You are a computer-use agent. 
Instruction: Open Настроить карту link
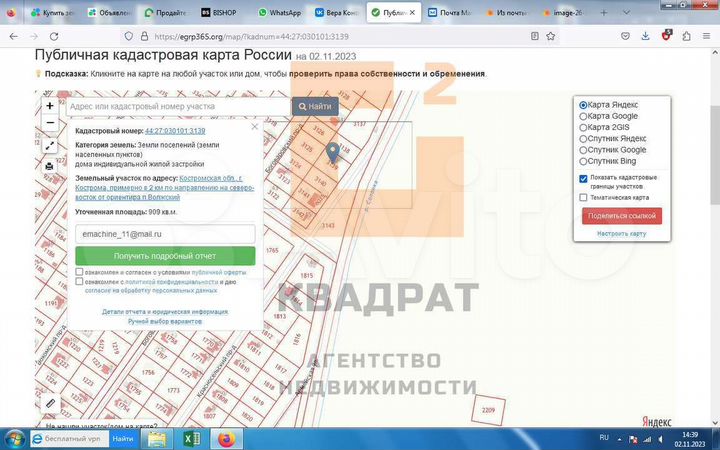click(621, 234)
